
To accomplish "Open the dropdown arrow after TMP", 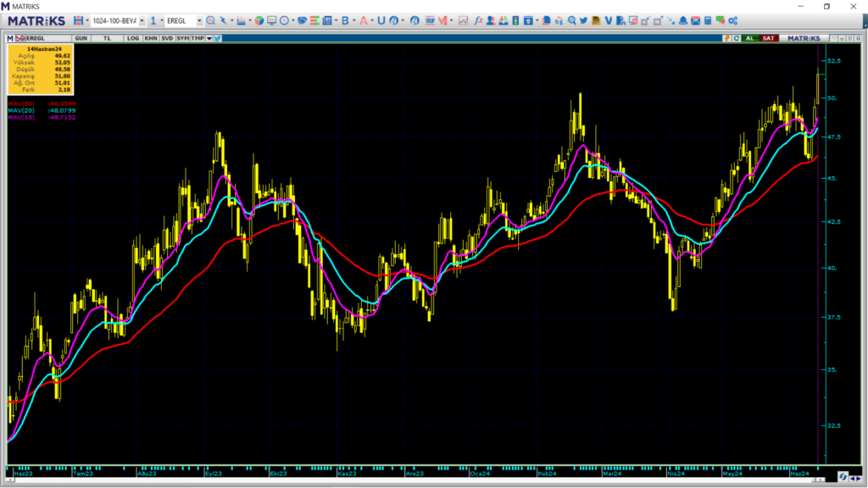I will [x=209, y=38].
